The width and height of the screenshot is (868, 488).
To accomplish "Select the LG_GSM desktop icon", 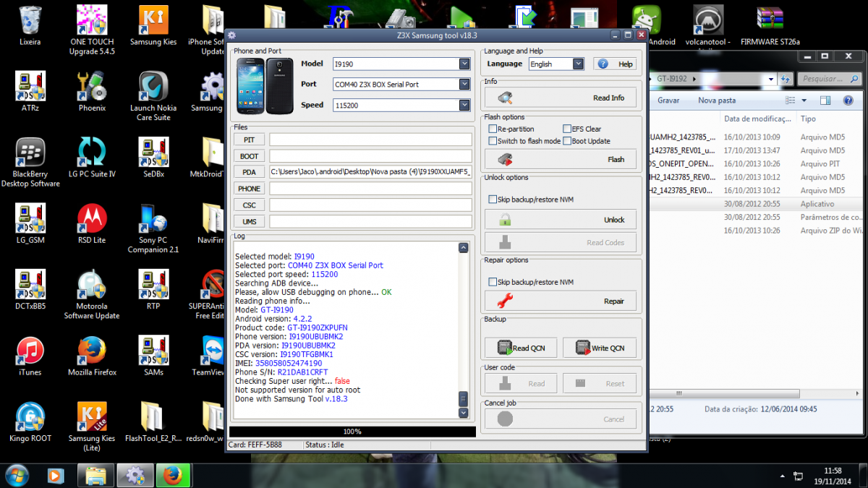I will click(30, 224).
